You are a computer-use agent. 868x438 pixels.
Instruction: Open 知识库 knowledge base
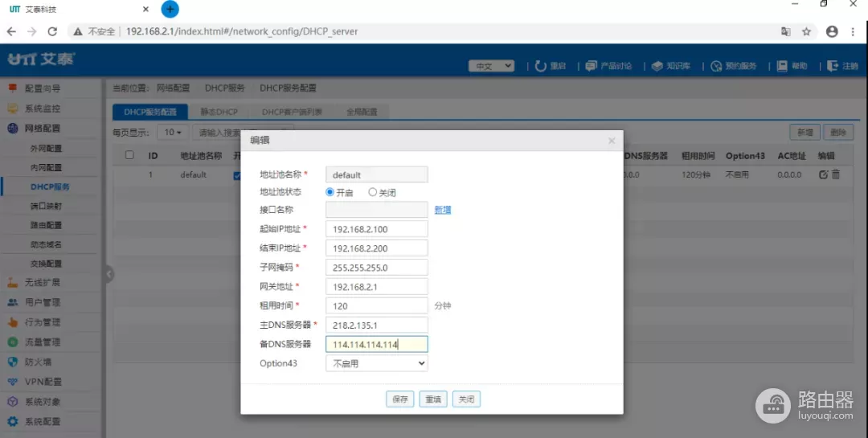pos(671,66)
